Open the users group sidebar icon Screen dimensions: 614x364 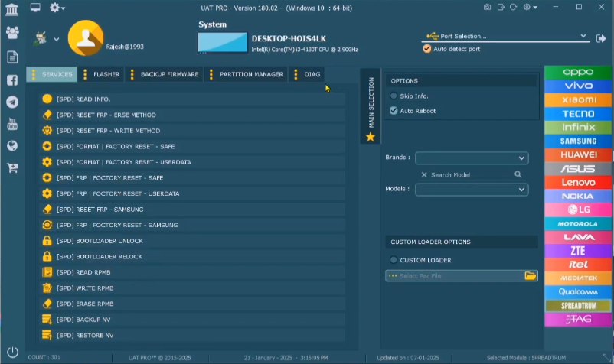[12, 32]
